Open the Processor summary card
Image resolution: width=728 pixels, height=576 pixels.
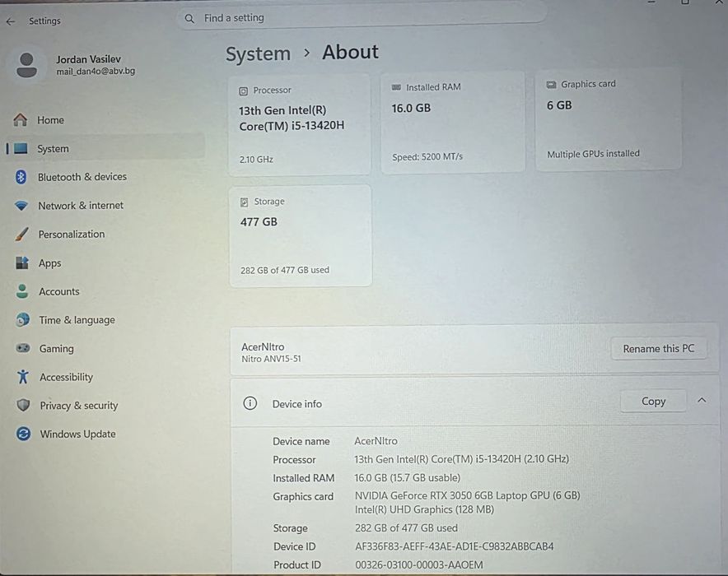300,124
